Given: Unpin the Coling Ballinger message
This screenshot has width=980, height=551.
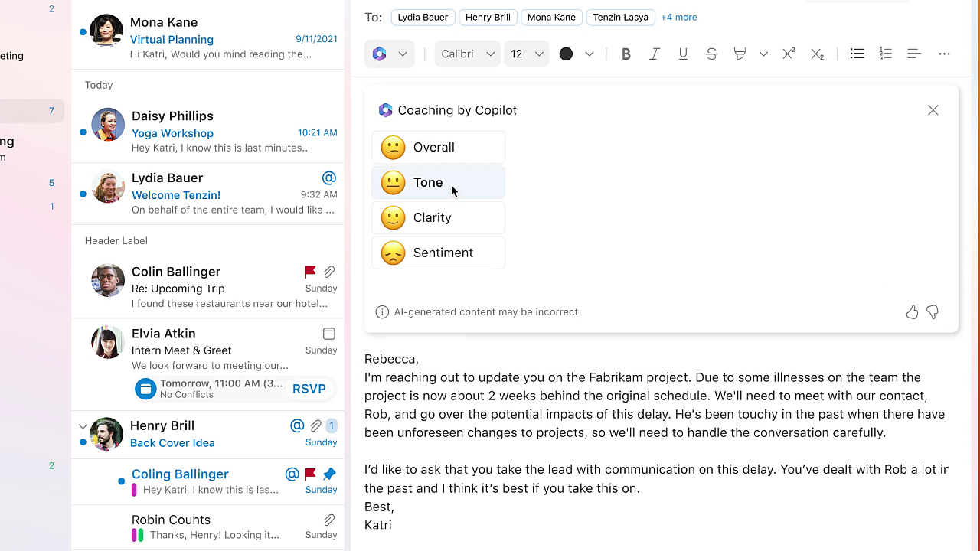Looking at the screenshot, I should coord(329,474).
